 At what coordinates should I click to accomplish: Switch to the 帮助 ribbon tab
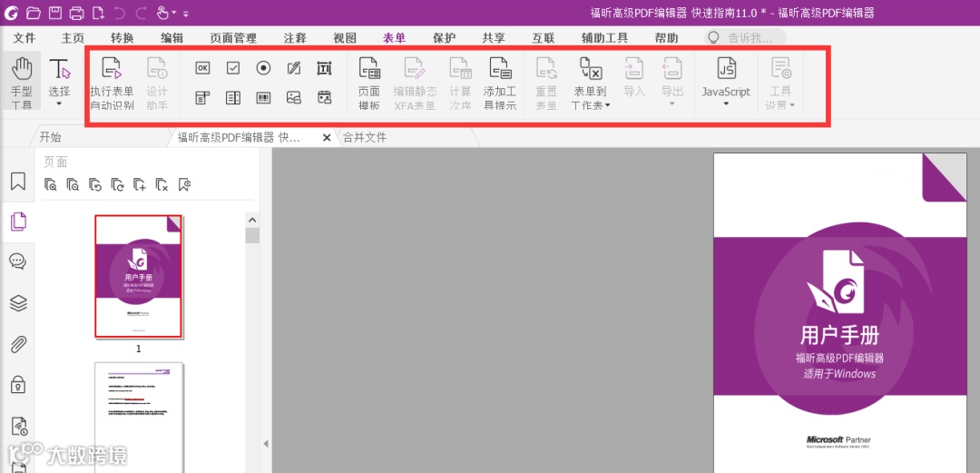pyautogui.click(x=666, y=38)
